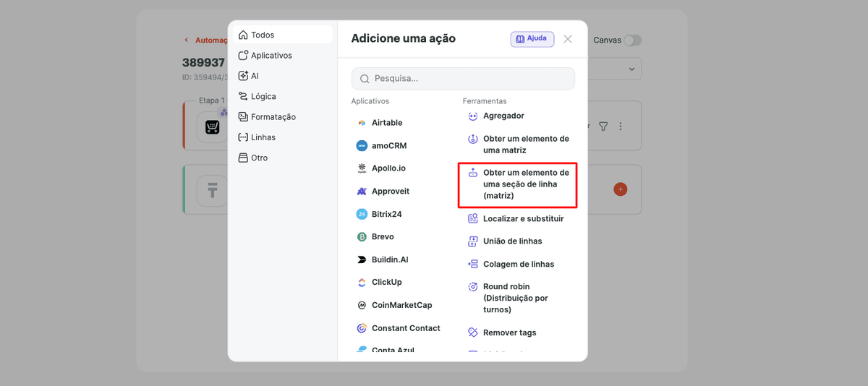Click the Agregador tool icon
The height and width of the screenshot is (386, 868).
473,116
